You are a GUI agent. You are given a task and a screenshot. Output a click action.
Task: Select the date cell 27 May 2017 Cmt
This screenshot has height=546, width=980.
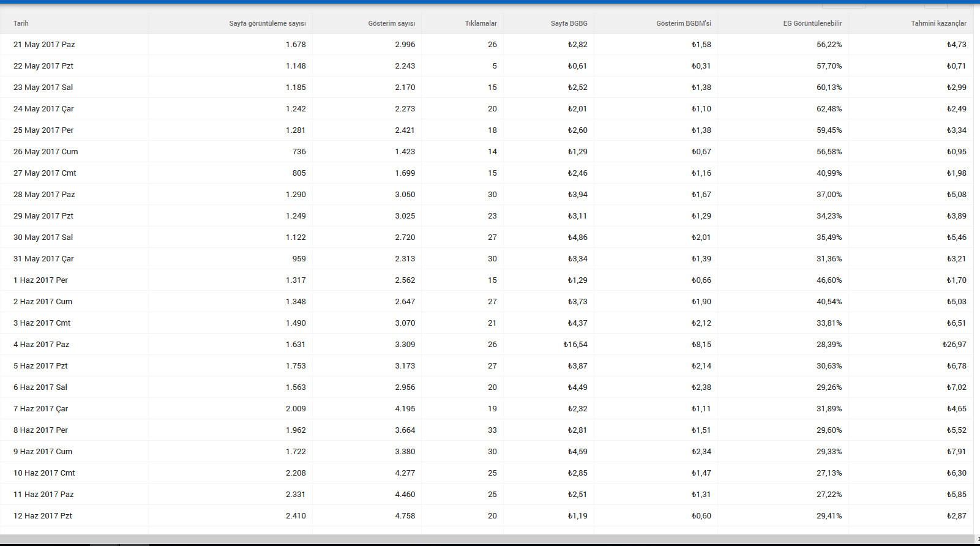45,173
